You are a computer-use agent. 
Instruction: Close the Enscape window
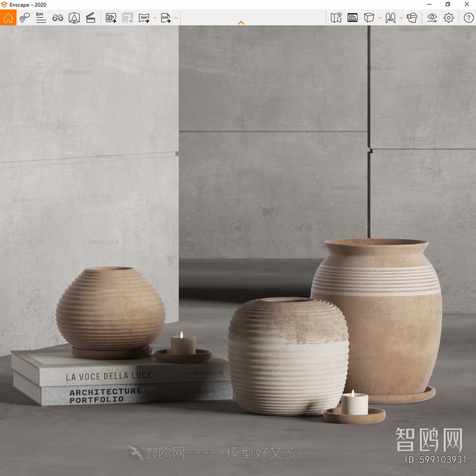tap(467, 4)
